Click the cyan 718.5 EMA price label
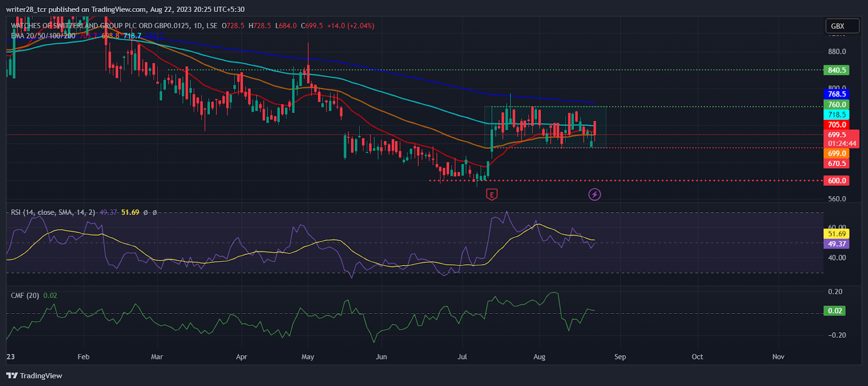Viewport: 868px width, 386px height. 837,115
